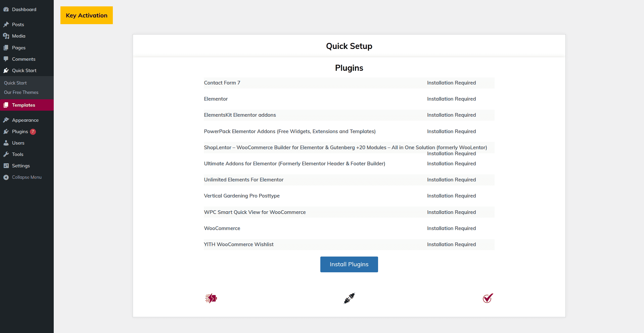Click the Media library icon
The image size is (644, 333).
click(6, 36)
